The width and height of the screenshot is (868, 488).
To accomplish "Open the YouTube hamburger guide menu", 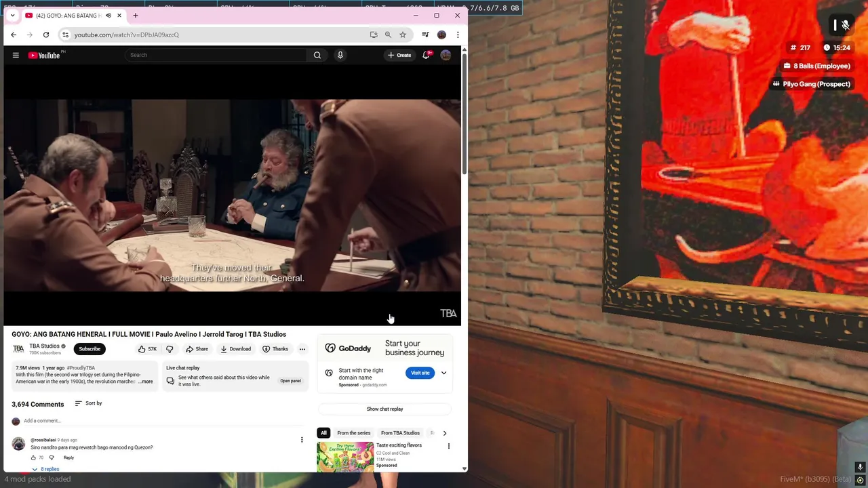I will click(16, 55).
